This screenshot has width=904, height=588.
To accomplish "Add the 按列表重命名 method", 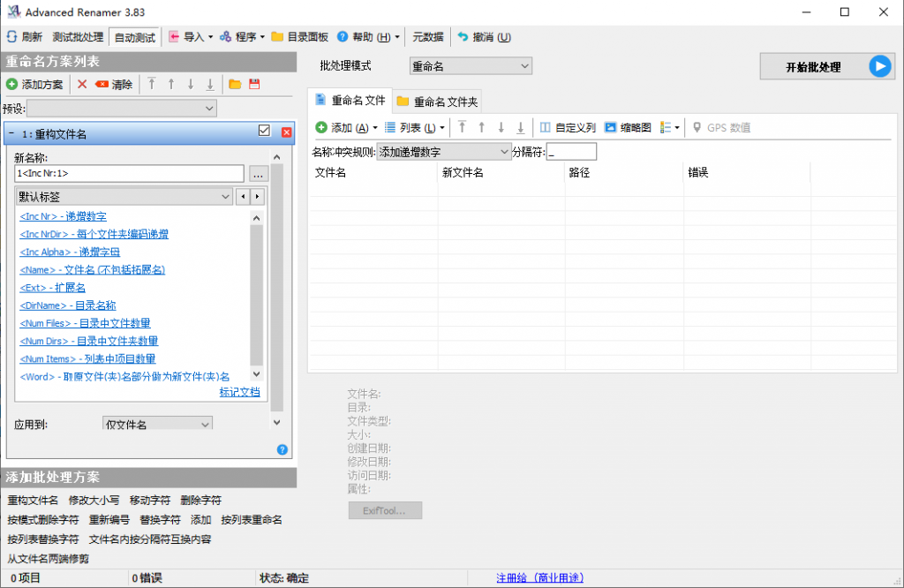I will point(252,520).
